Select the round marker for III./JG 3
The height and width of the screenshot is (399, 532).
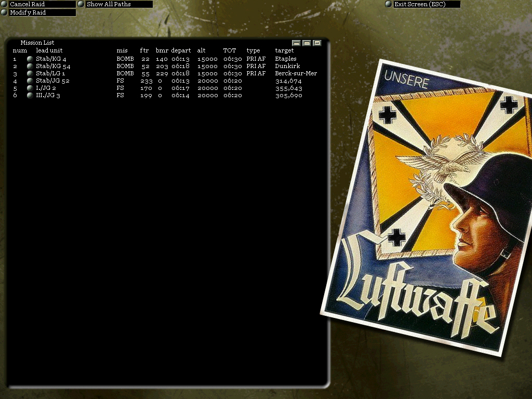tap(30, 96)
